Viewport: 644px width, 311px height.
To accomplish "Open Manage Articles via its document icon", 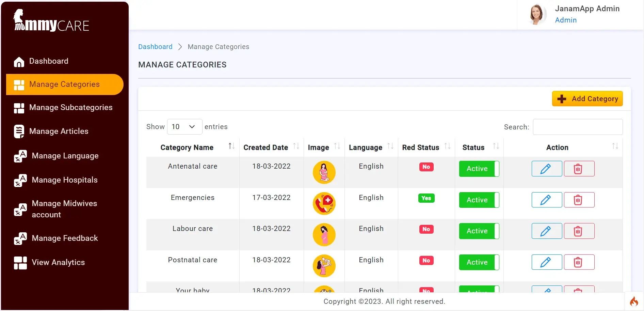I will click(x=19, y=131).
